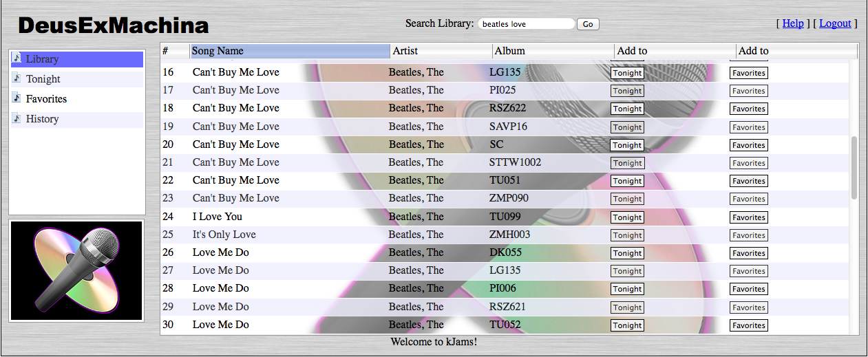
Task: Select History in the sidebar
Action: click(x=42, y=119)
